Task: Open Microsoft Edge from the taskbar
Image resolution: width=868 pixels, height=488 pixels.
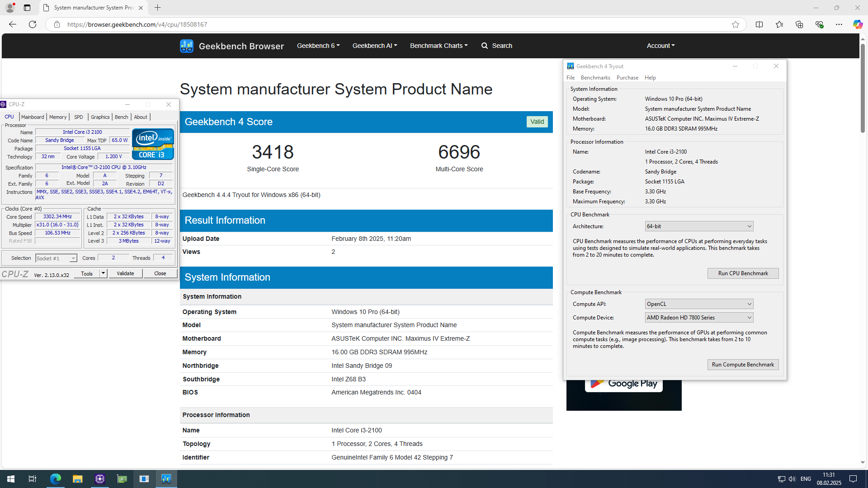Action: click(x=55, y=479)
